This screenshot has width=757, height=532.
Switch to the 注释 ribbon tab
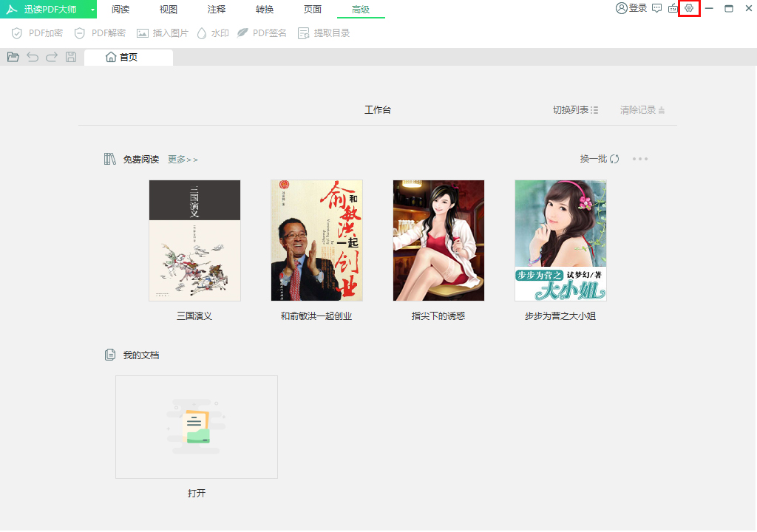(x=216, y=10)
